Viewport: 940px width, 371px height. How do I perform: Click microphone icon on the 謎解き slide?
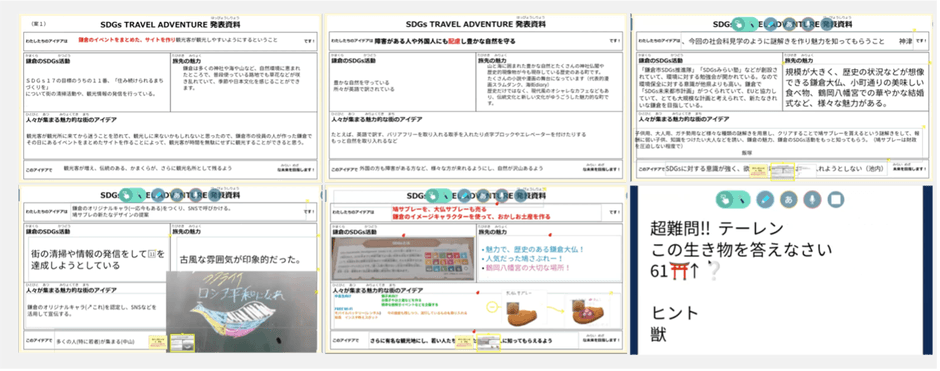(x=809, y=25)
